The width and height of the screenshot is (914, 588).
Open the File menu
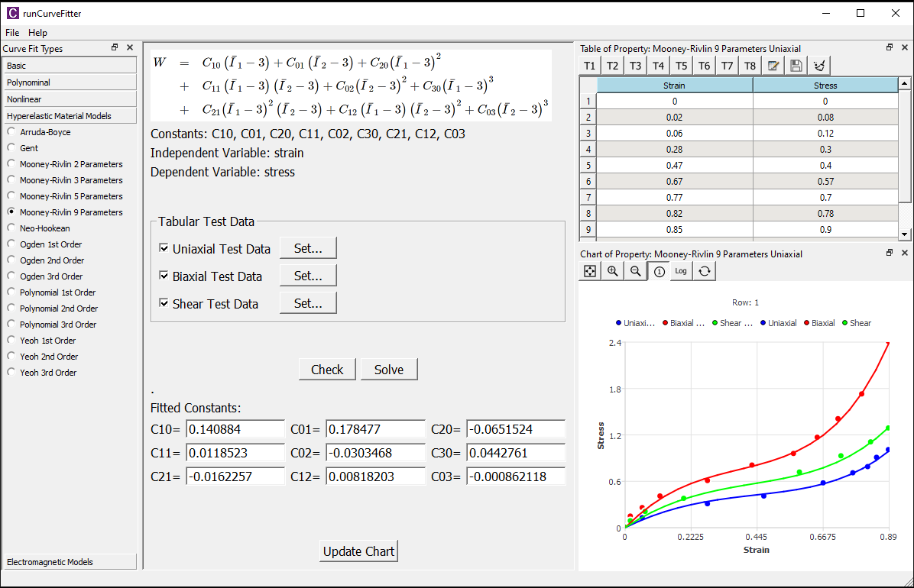click(x=12, y=33)
